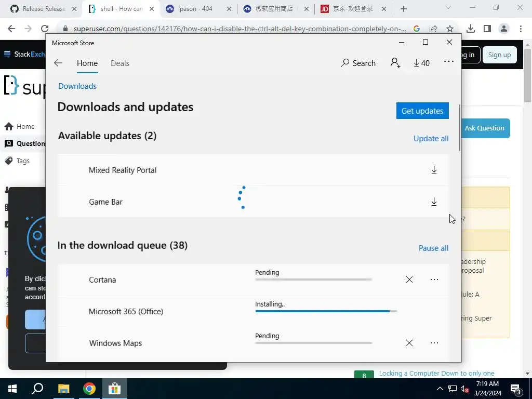Bookmark this page with star icon
This screenshot has height=399, width=532.
[450, 29]
